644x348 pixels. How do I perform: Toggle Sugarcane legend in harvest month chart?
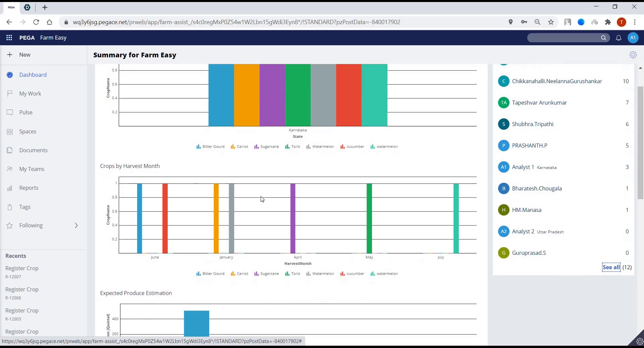pyautogui.click(x=267, y=274)
